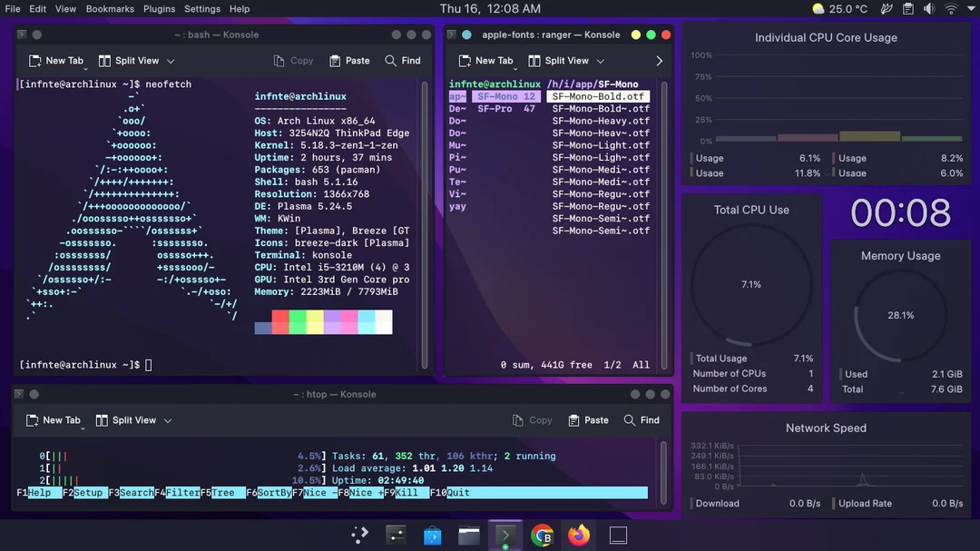Open a New Tab in the bash Konsole
The width and height of the screenshot is (980, 551).
[56, 60]
